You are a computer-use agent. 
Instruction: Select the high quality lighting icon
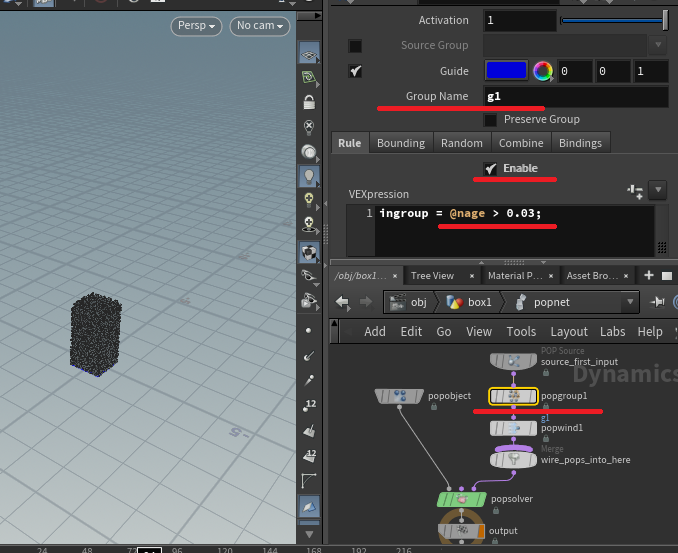point(309,200)
